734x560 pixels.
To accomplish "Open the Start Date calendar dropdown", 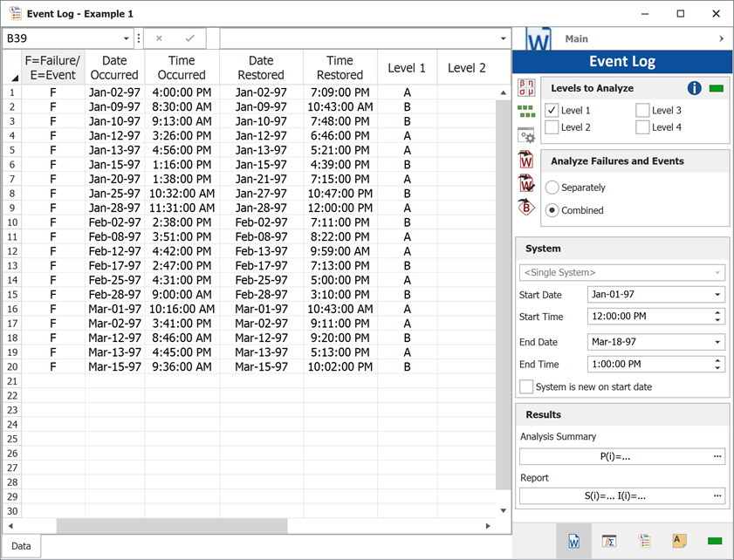I will point(717,295).
